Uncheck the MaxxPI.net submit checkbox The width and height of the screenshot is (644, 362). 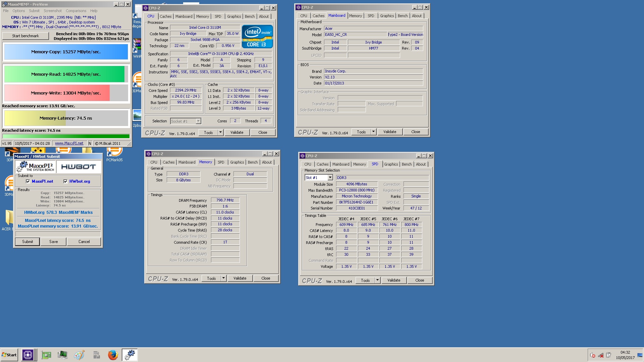pos(28,181)
